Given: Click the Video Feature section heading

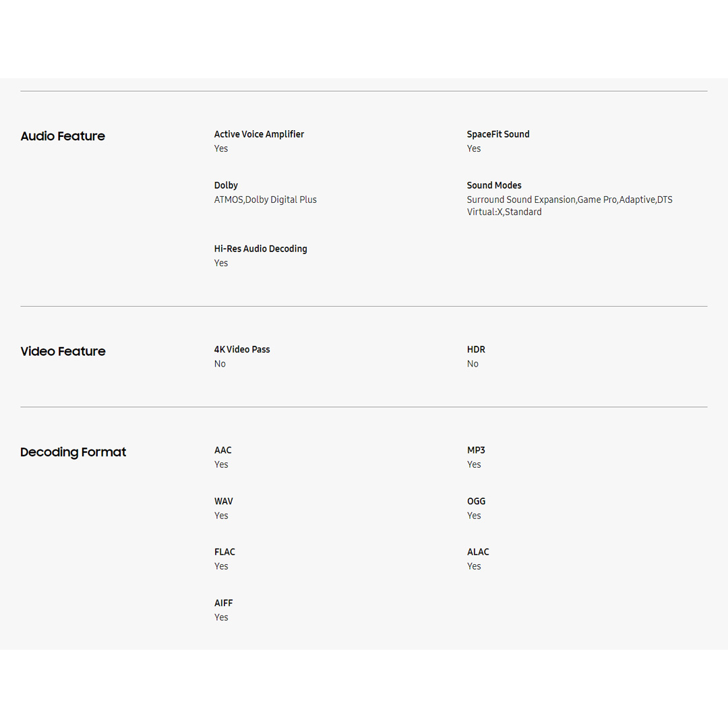Looking at the screenshot, I should 63,351.
